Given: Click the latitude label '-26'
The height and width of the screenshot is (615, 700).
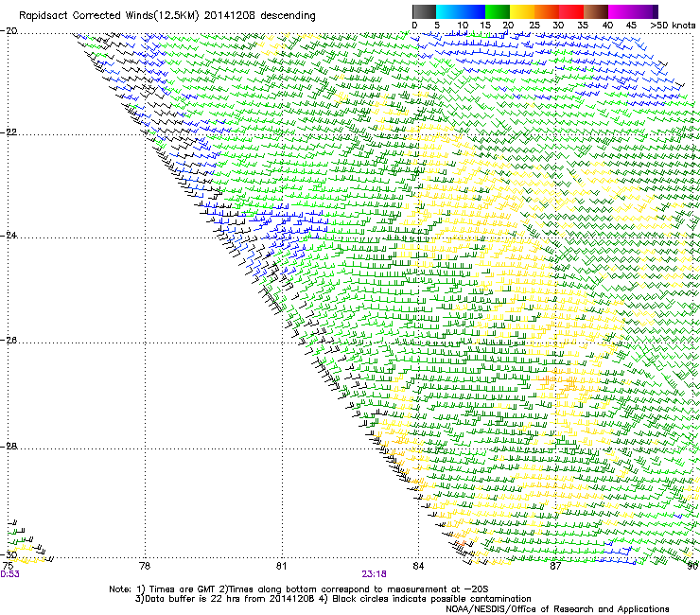Looking at the screenshot, I should coord(9,341).
